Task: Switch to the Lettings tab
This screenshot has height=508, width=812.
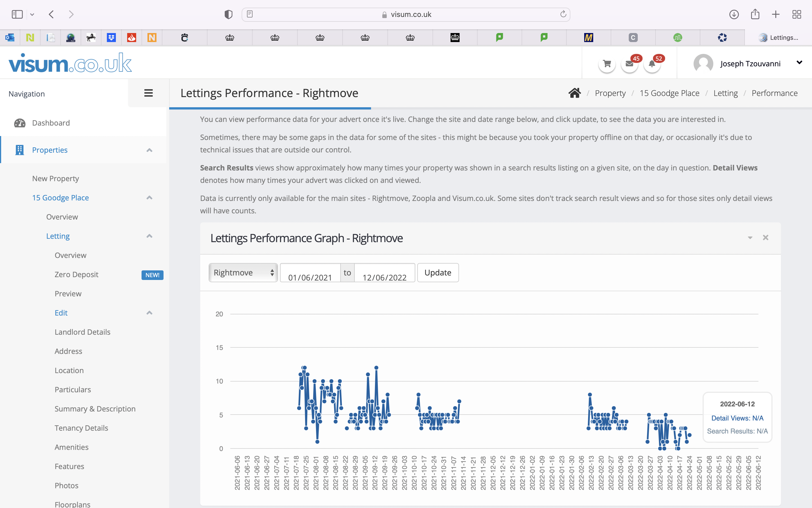Action: (778, 37)
